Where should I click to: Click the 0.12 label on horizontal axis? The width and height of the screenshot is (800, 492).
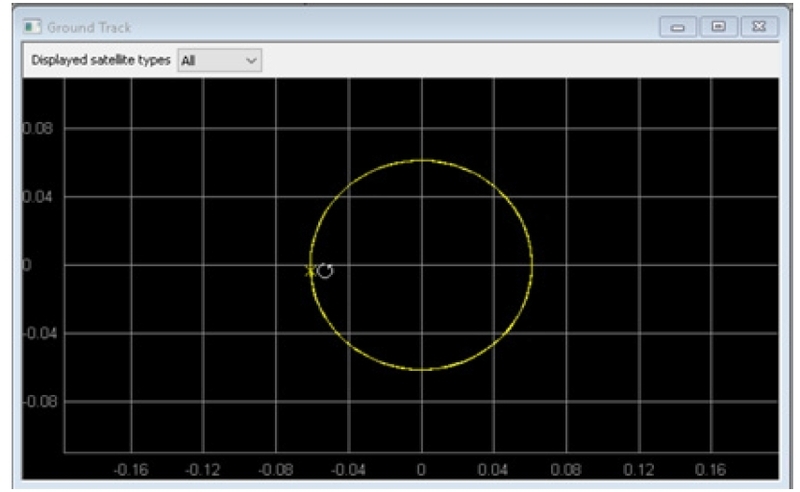pyautogui.click(x=639, y=470)
